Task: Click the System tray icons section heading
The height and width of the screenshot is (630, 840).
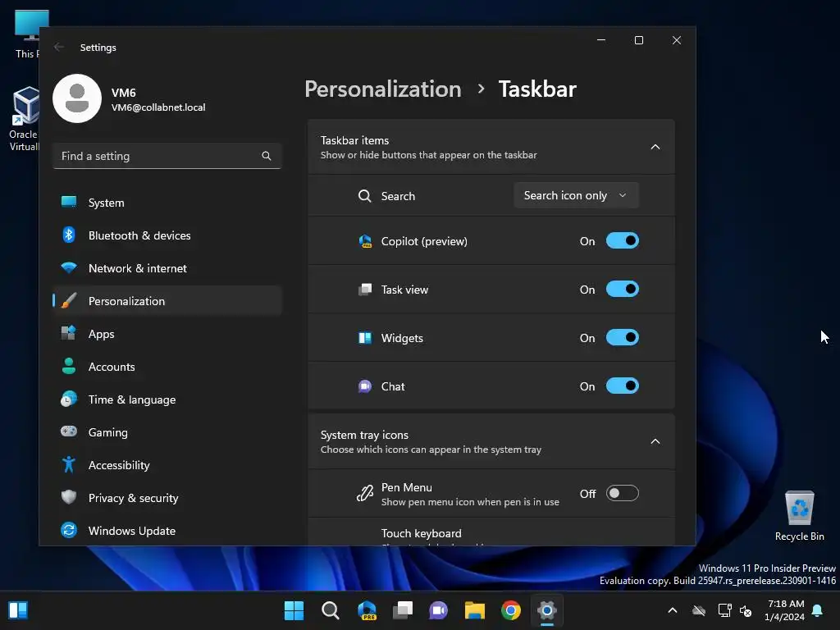Action: tap(364, 435)
